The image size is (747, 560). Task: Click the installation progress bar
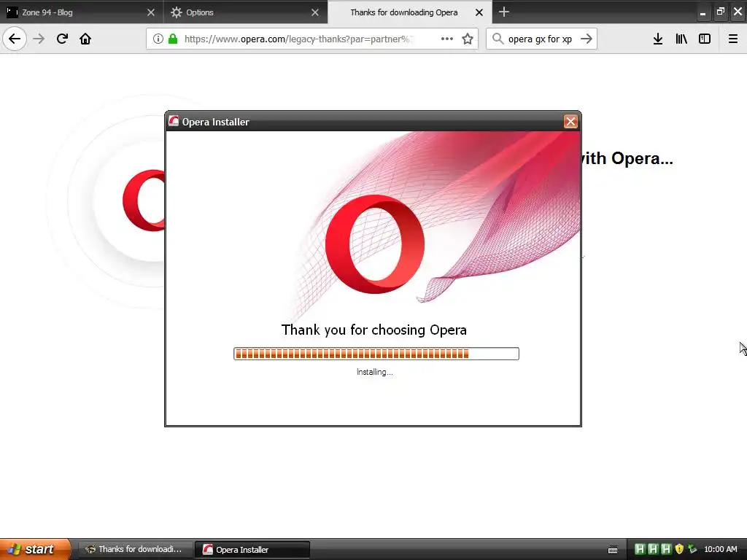pos(376,354)
